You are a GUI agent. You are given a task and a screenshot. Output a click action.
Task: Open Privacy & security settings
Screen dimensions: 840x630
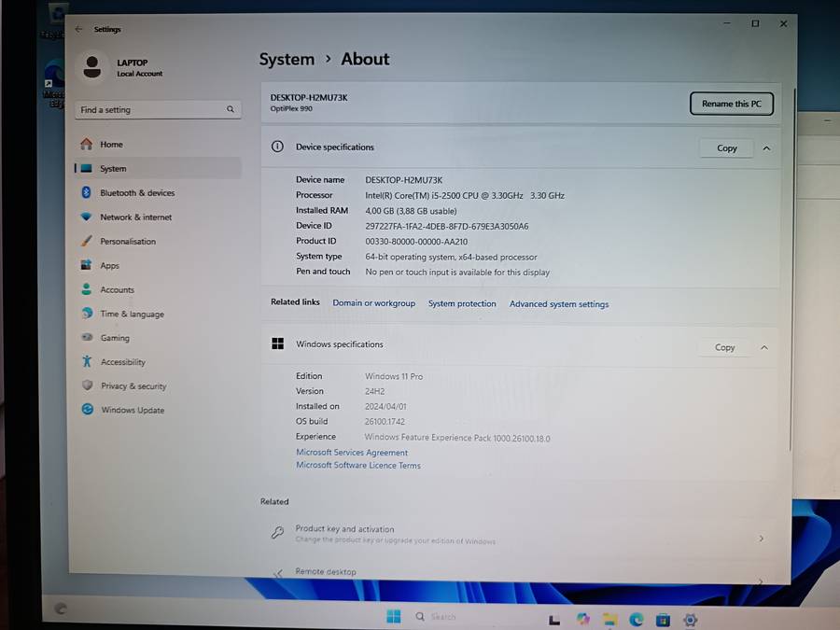pos(133,386)
